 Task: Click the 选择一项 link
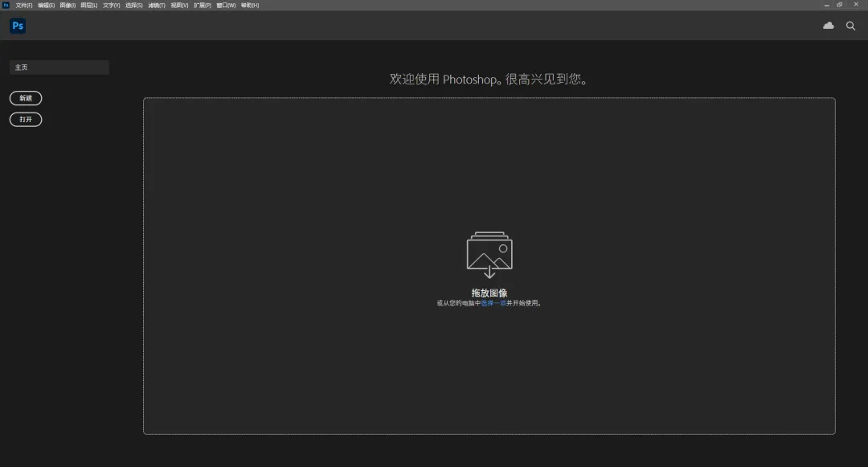coord(493,303)
